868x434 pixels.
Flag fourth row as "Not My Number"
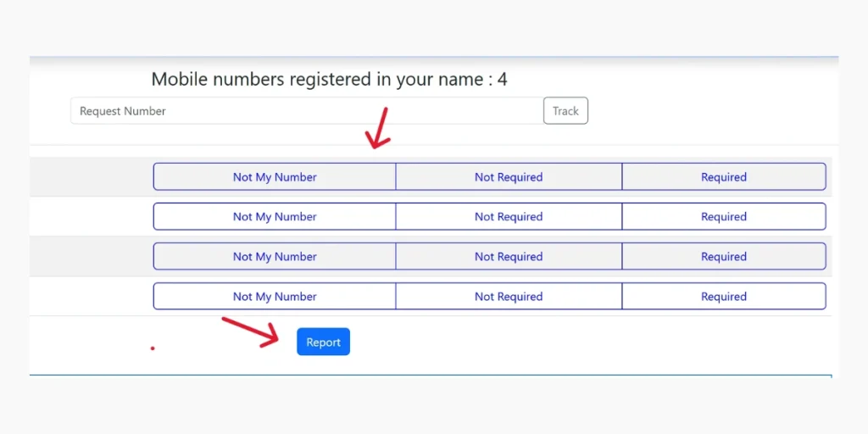tap(275, 297)
